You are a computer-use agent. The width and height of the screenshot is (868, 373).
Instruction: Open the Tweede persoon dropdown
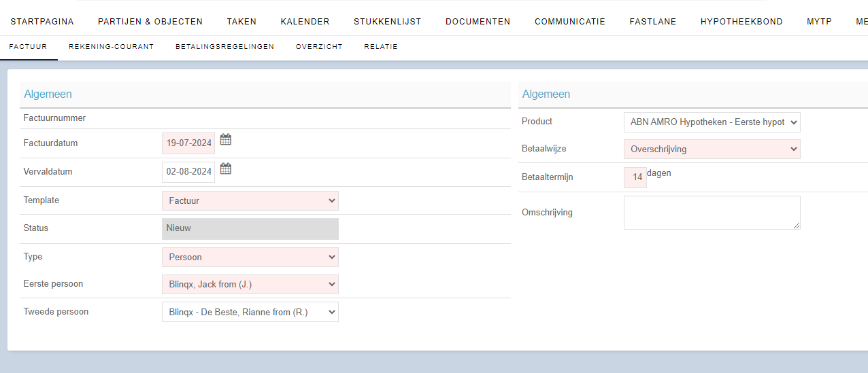click(250, 312)
